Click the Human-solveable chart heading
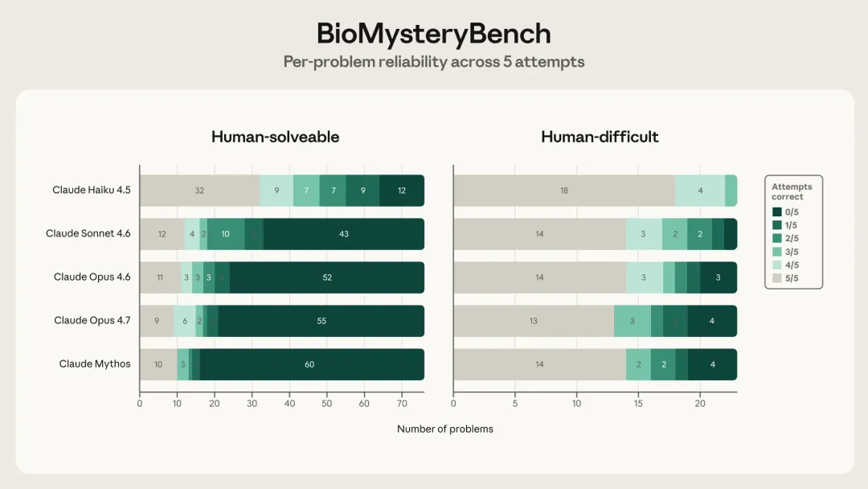Viewport: 868px width, 489px height. [x=275, y=137]
